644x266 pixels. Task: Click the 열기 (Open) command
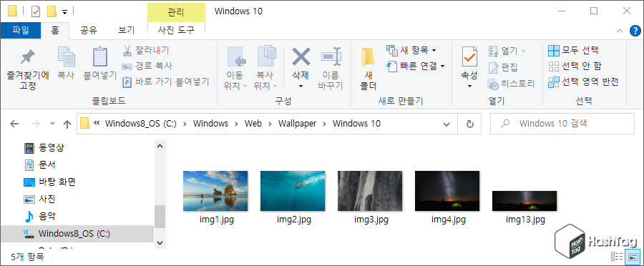(507, 51)
